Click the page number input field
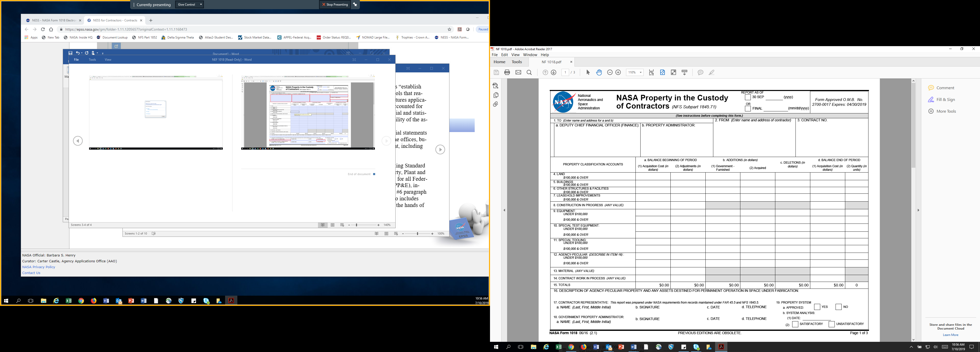Image resolution: width=980 pixels, height=352 pixels. (565, 72)
